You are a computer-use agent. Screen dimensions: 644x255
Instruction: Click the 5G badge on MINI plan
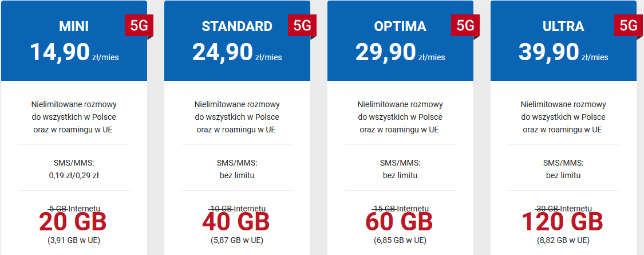click(x=139, y=26)
